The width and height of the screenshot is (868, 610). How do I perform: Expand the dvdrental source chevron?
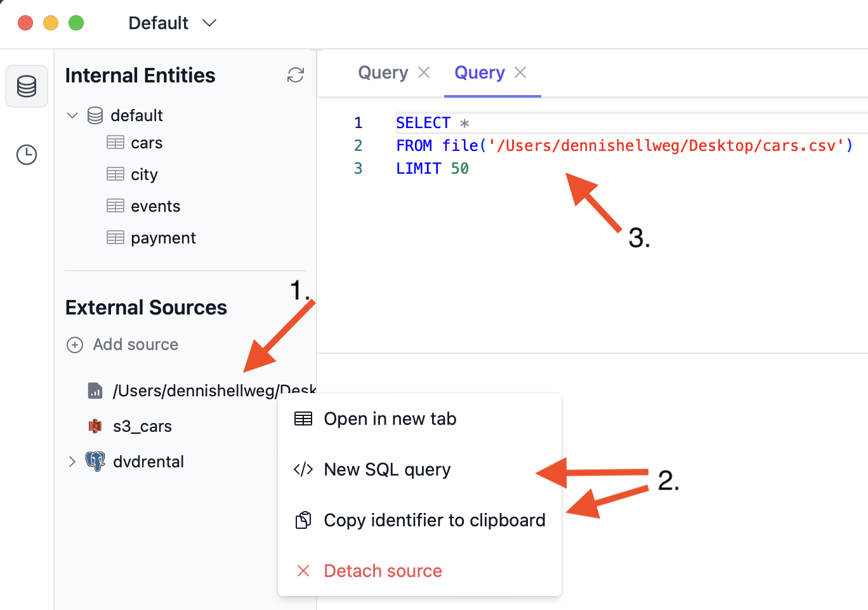[72, 462]
